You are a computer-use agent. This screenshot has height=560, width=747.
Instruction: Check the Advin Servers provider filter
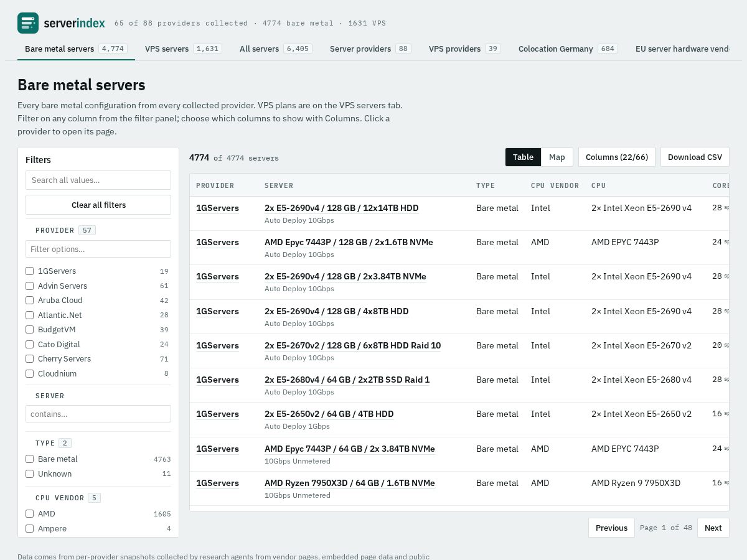point(29,286)
